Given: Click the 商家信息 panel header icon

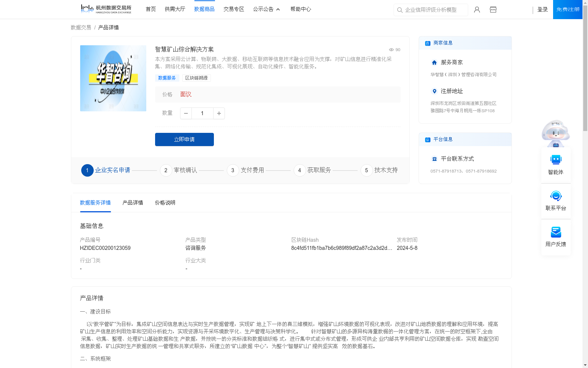Looking at the screenshot, I should tap(428, 43).
